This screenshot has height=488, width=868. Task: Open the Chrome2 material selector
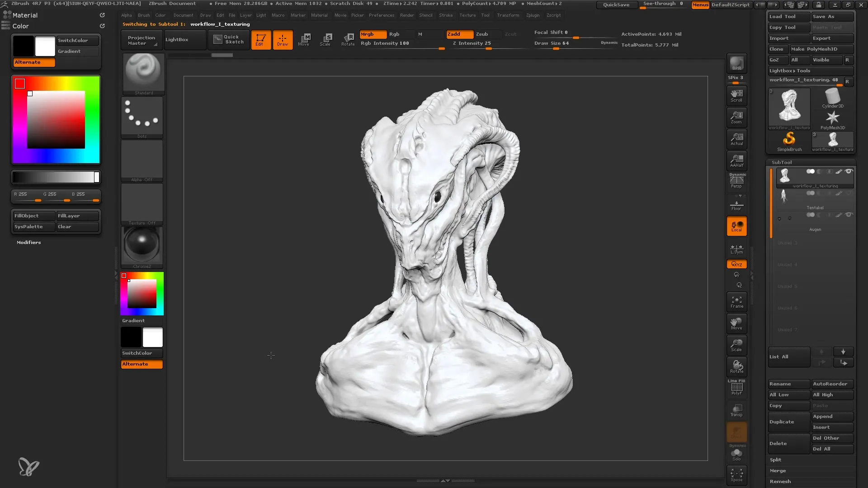[x=142, y=247]
